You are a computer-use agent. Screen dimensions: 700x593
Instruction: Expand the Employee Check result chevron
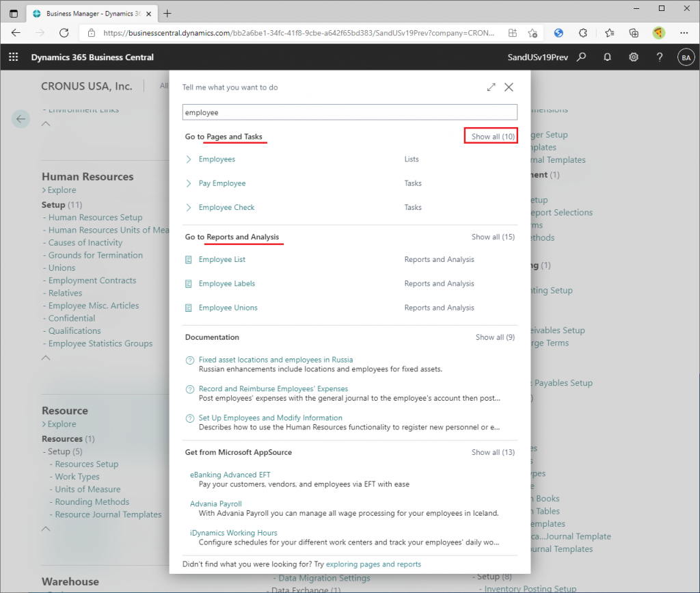[x=189, y=207]
